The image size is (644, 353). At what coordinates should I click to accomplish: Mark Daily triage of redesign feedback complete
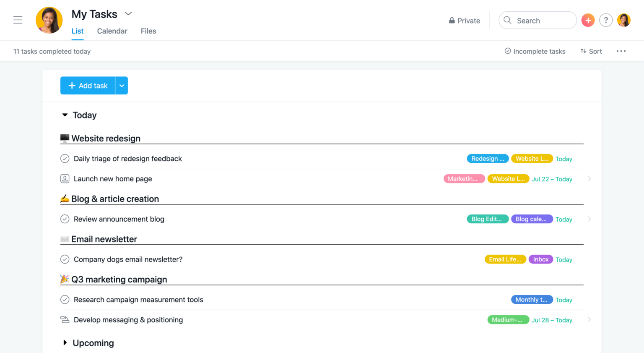click(65, 158)
